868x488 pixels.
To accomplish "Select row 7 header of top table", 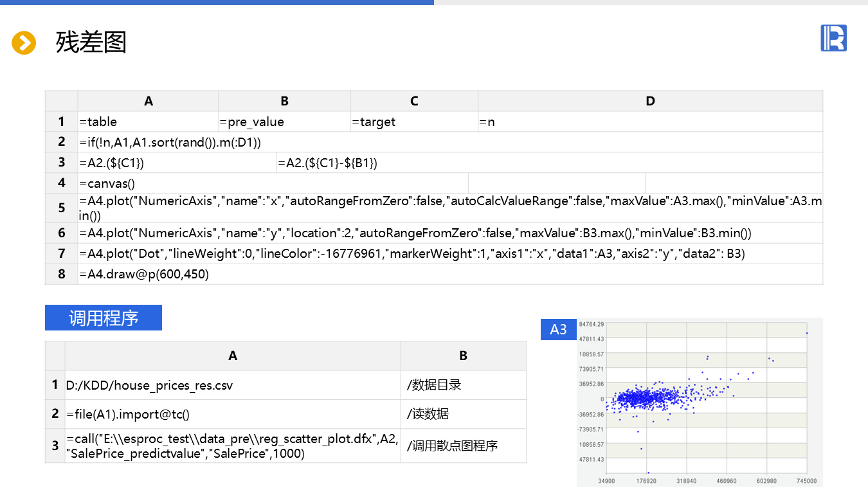I will [x=62, y=253].
